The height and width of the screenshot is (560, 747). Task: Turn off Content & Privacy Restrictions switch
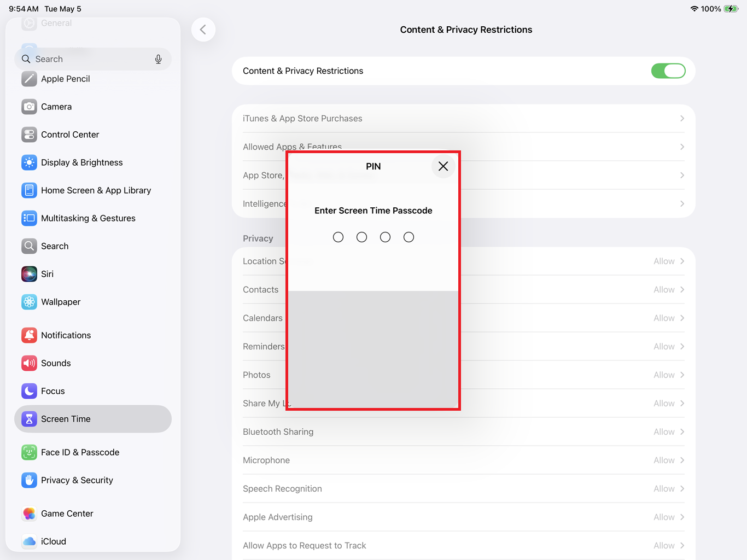pyautogui.click(x=668, y=71)
